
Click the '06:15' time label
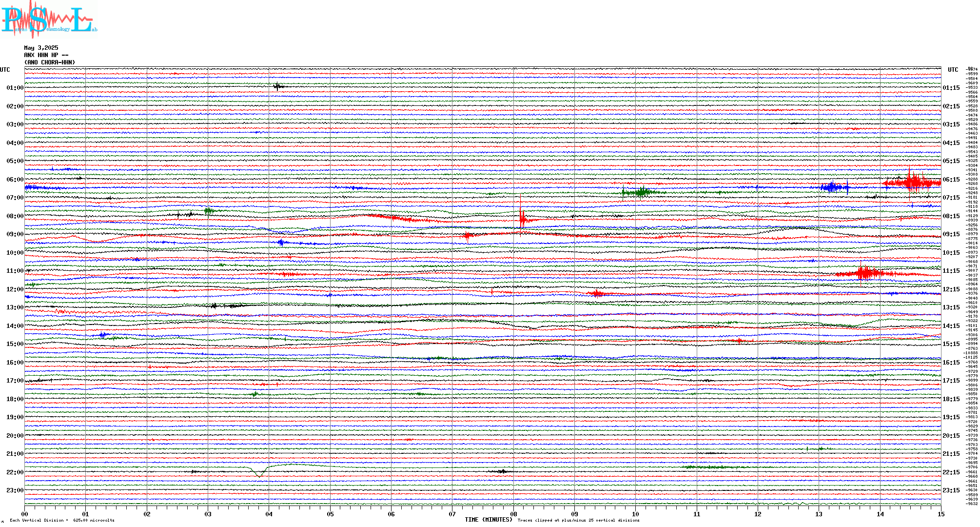click(951, 180)
